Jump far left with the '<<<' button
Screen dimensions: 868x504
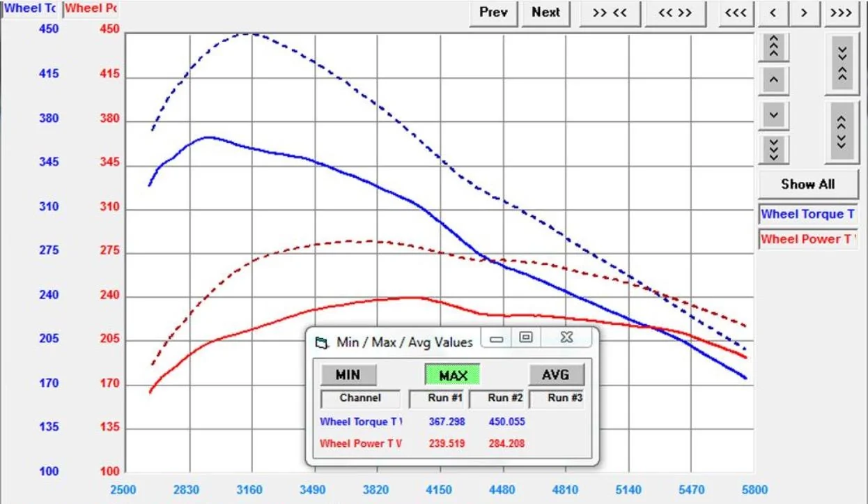(x=736, y=13)
